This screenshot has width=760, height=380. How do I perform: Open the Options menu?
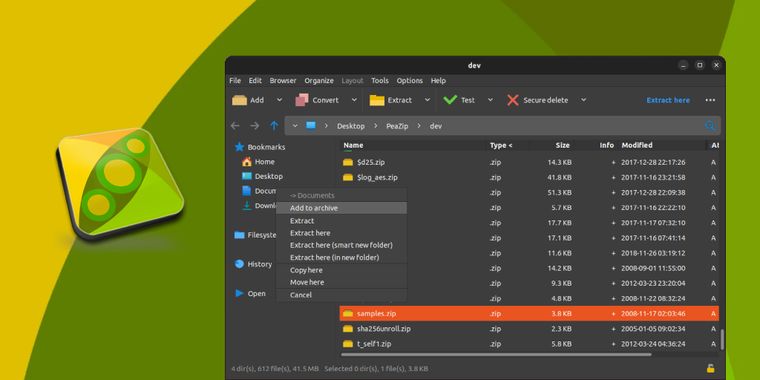(x=410, y=81)
